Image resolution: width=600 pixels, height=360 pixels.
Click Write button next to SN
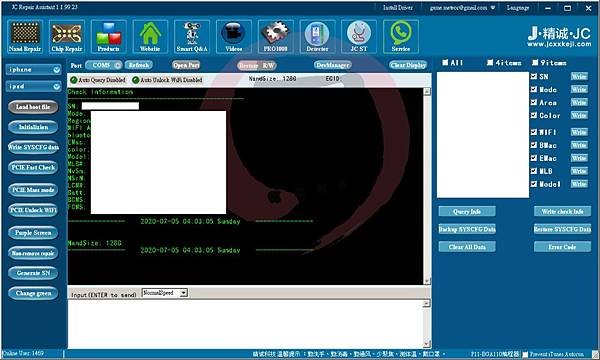[x=579, y=77]
